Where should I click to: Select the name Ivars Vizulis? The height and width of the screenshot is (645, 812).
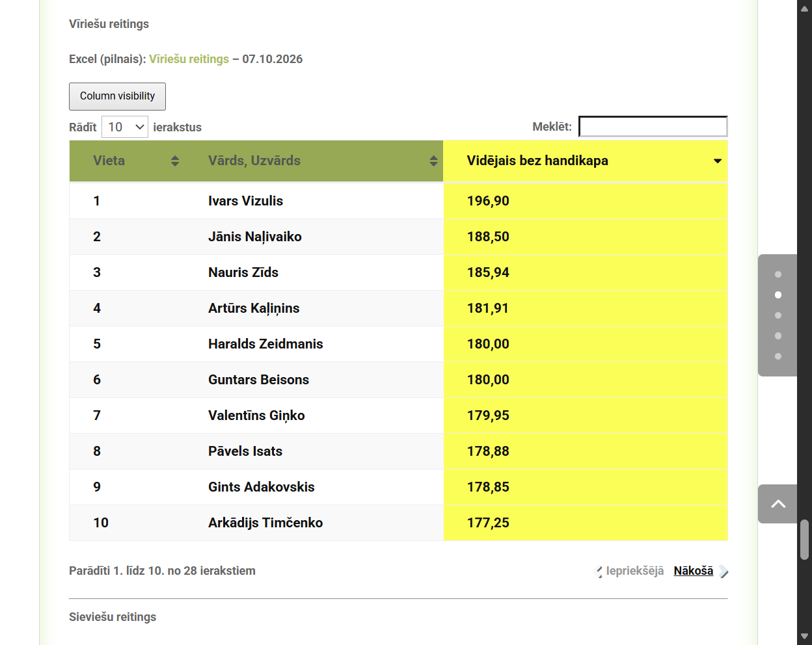[245, 201]
